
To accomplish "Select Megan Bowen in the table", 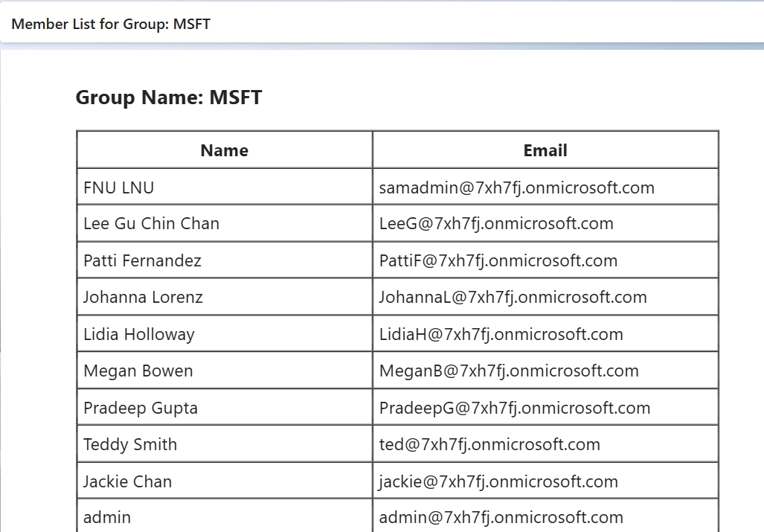I will [138, 371].
